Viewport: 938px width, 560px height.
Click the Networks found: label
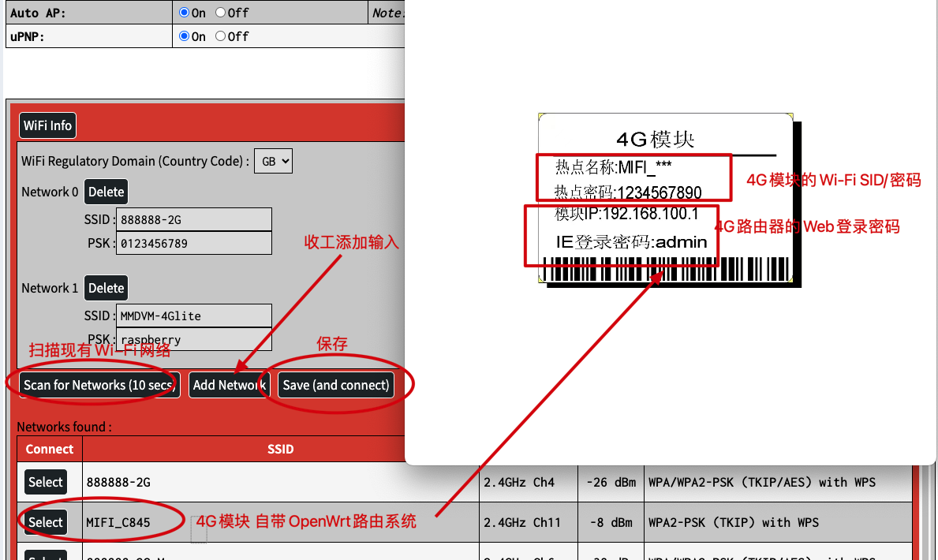tap(64, 427)
